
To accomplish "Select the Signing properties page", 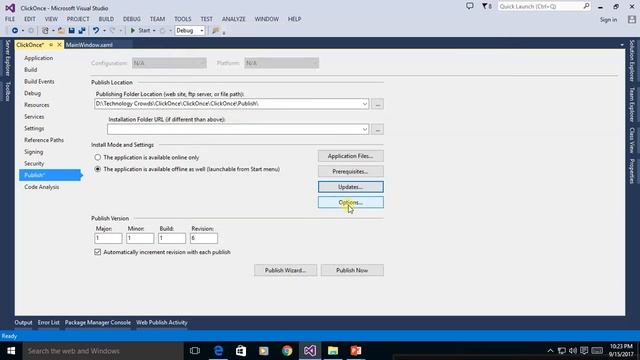I will [x=33, y=152].
